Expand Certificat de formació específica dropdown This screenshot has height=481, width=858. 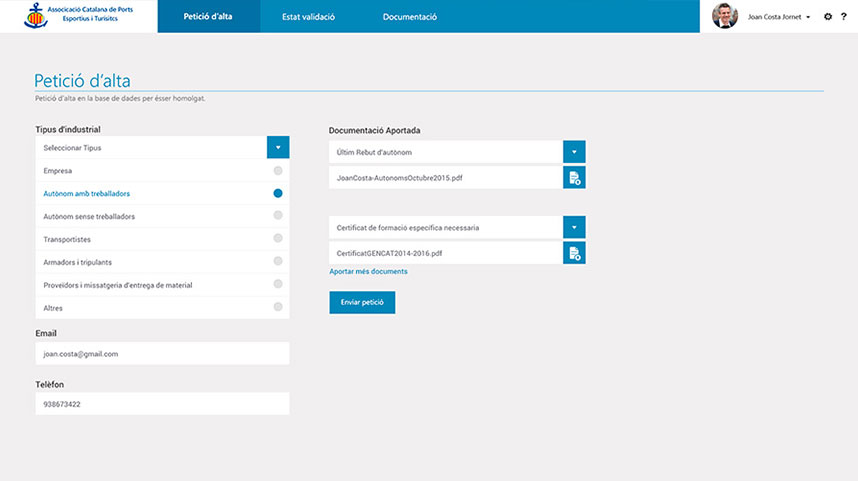pos(574,227)
